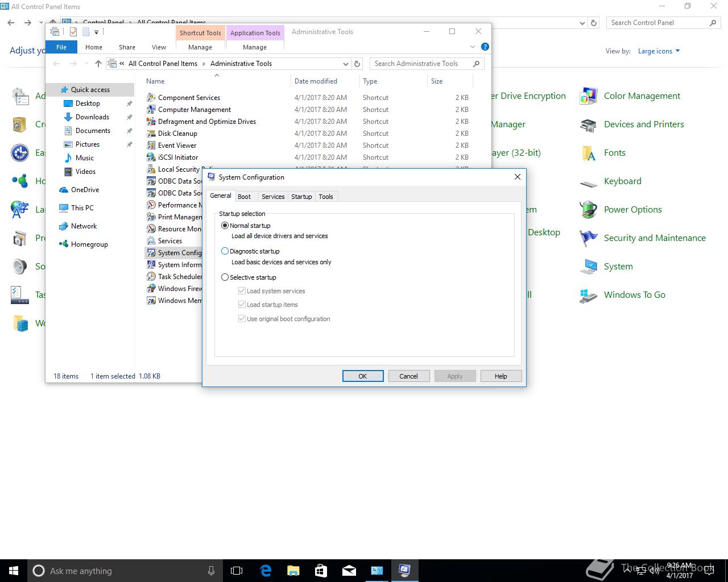Select the Computer Management shortcut icon

151,110
